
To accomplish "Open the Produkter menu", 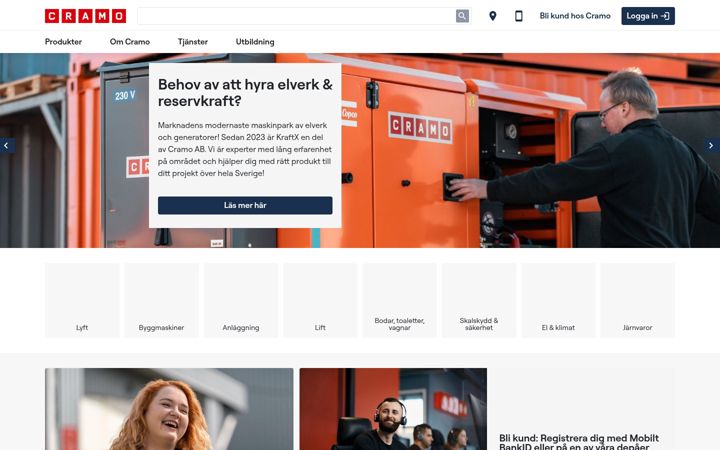I will [x=63, y=42].
